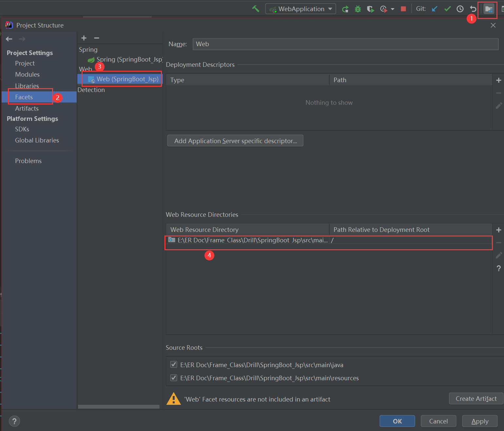
Task: Open Global Libraries settings
Action: [37, 140]
